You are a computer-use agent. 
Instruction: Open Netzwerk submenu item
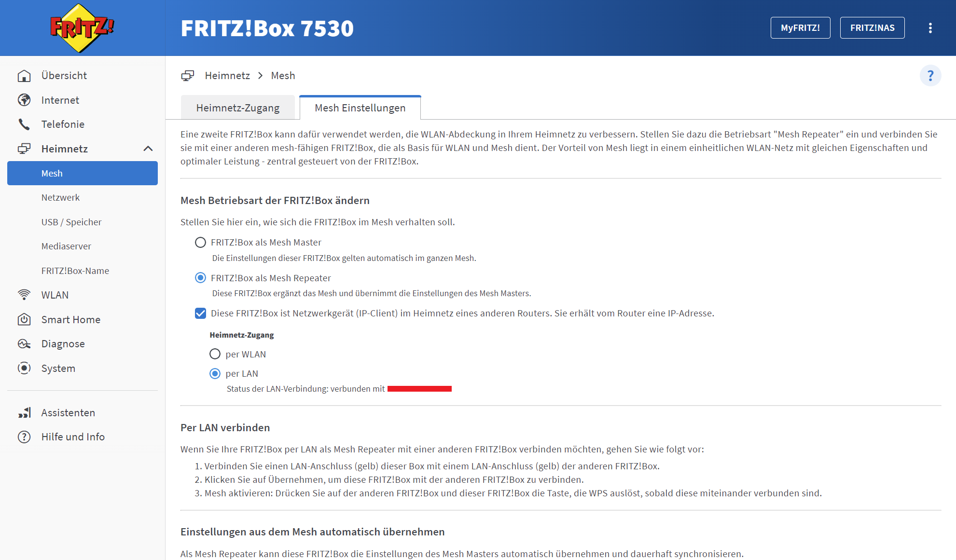tap(60, 198)
